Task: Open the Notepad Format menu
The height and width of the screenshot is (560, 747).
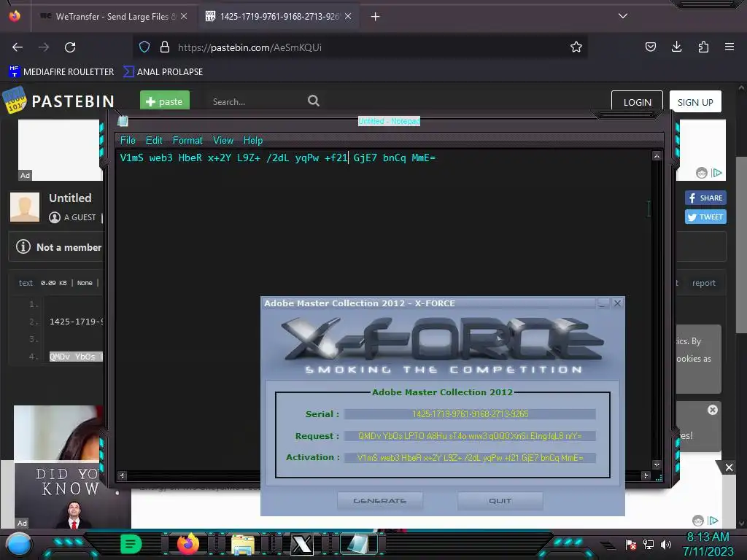Action: 187,141
